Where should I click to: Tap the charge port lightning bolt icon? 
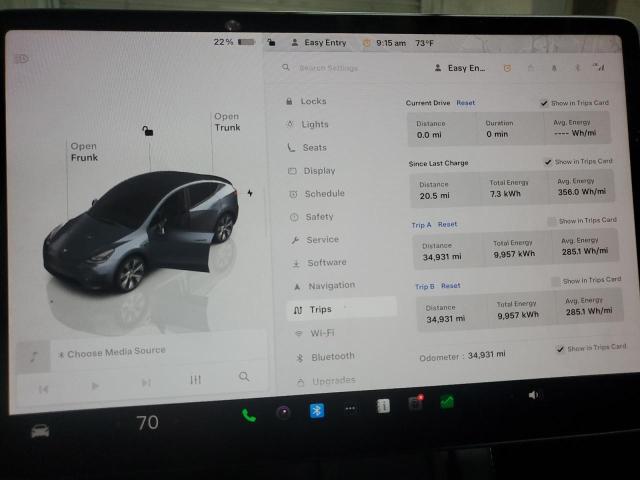tap(250, 193)
